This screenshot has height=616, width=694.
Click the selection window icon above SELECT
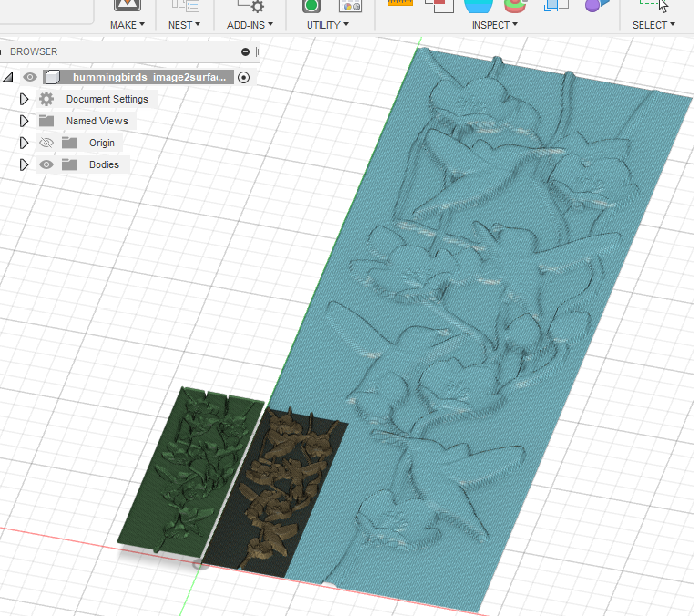(x=654, y=5)
